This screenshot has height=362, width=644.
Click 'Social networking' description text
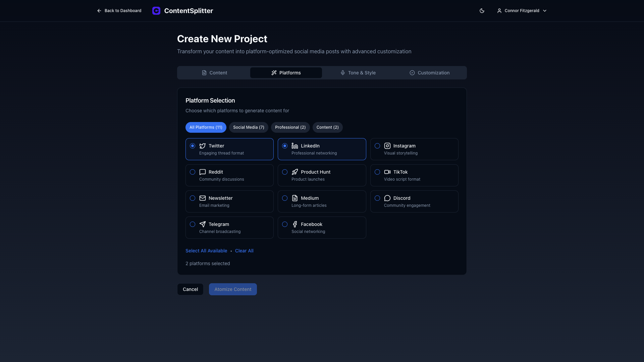coord(308,232)
